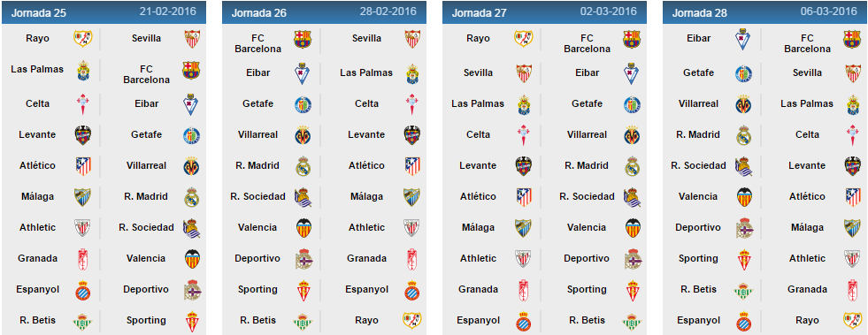868x335 pixels.
Task: Open the Sevilla team name in Jornada 26
Action: pyautogui.click(x=366, y=38)
